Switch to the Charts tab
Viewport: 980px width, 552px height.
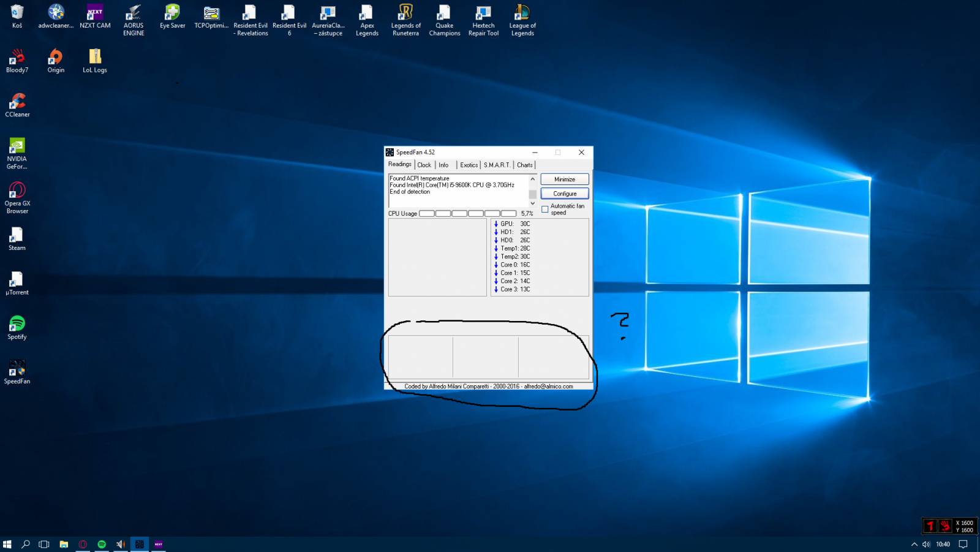524,165
